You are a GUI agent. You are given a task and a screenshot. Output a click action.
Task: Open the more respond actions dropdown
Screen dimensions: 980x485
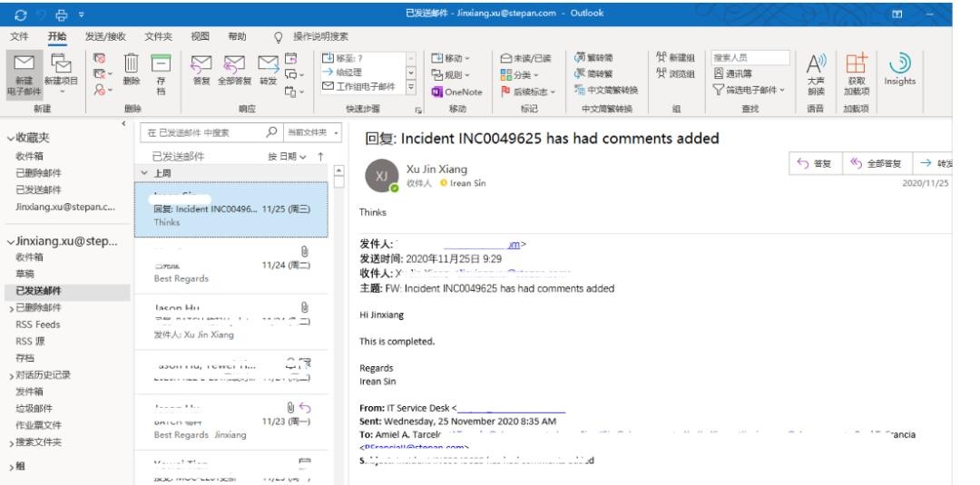coord(294,92)
